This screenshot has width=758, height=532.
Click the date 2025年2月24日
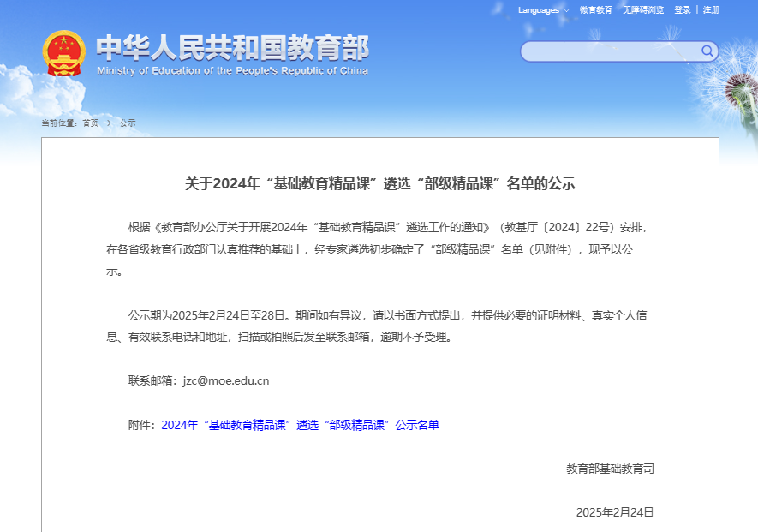[615, 512]
